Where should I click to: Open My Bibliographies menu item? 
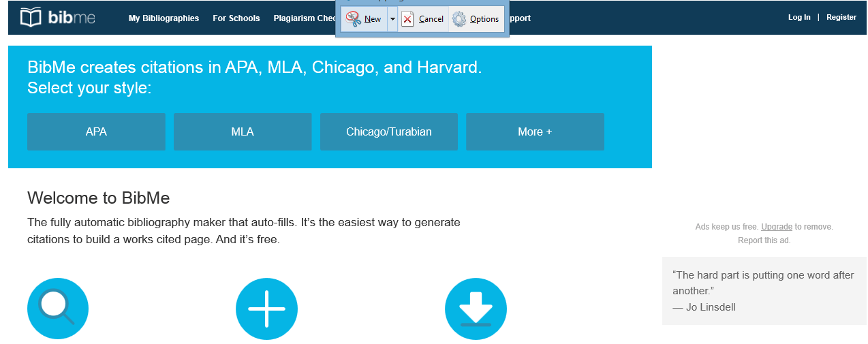tap(164, 18)
